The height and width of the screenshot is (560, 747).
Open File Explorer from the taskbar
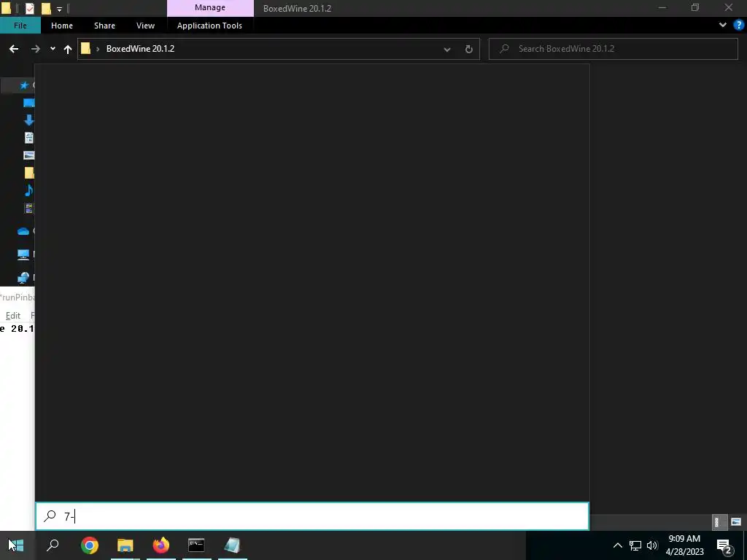pos(125,545)
